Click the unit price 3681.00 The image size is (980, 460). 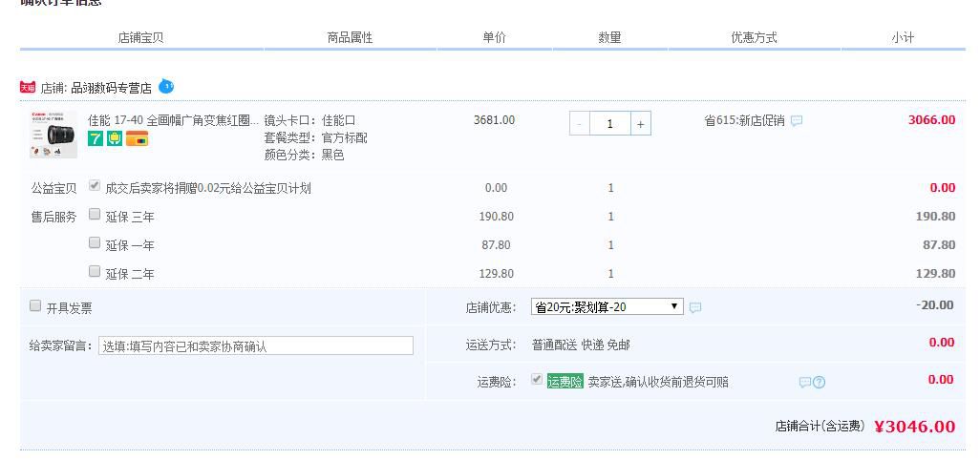(x=495, y=120)
